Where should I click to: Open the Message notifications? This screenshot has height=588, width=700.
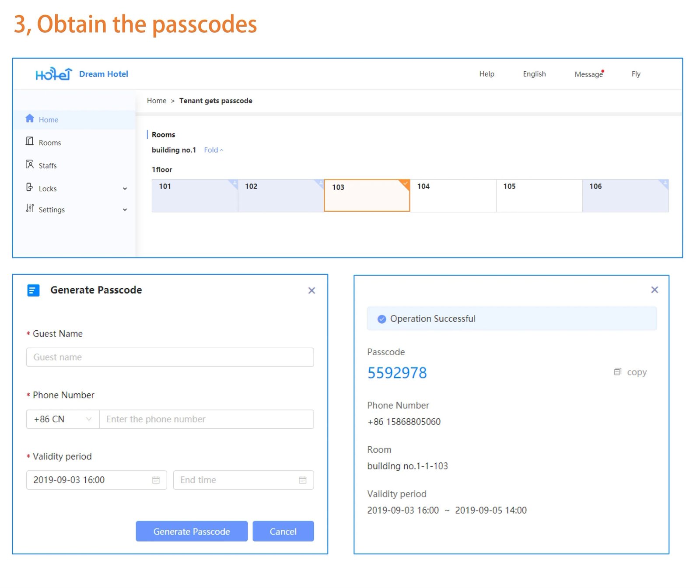(588, 74)
